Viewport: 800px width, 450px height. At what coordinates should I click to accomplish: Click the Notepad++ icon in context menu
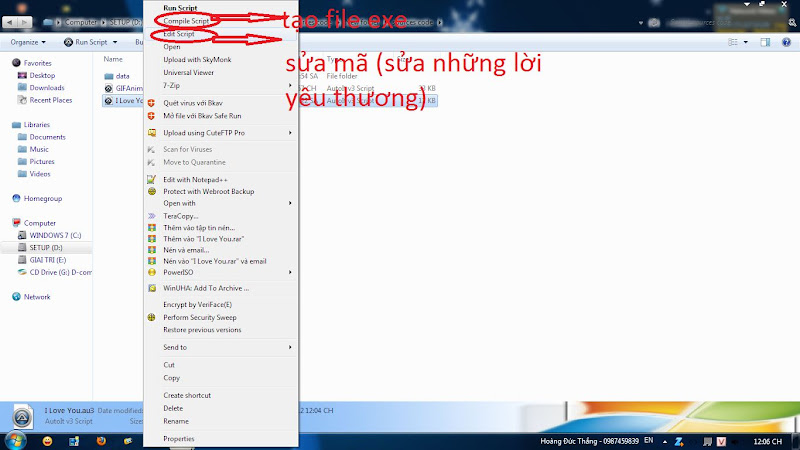click(x=152, y=179)
